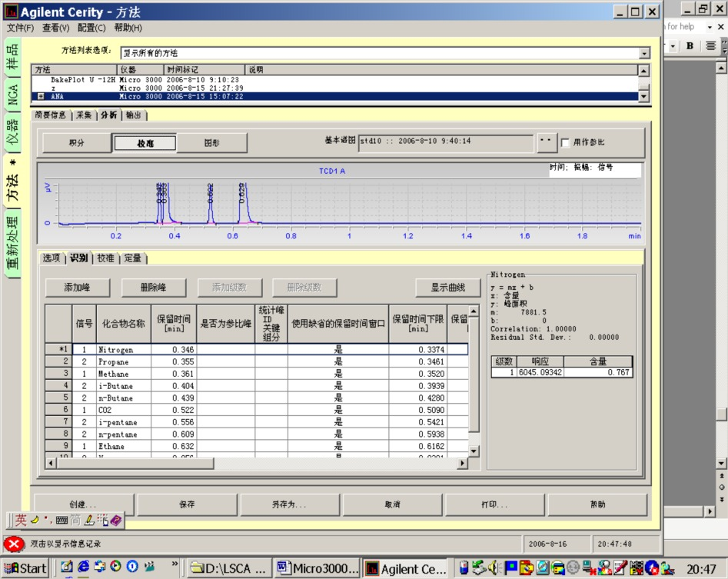Click the Show Desktop quick launch icon
Image resolution: width=728 pixels, height=579 pixels.
[68, 567]
